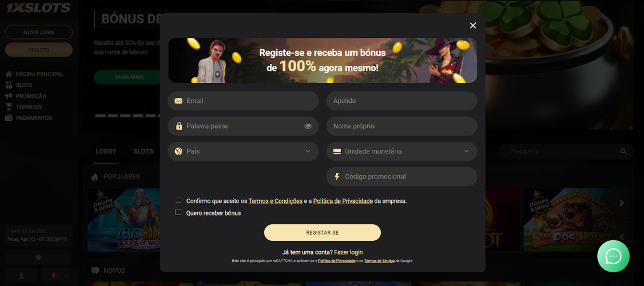Click the Pagamentos wallet icon

[x=9, y=118]
